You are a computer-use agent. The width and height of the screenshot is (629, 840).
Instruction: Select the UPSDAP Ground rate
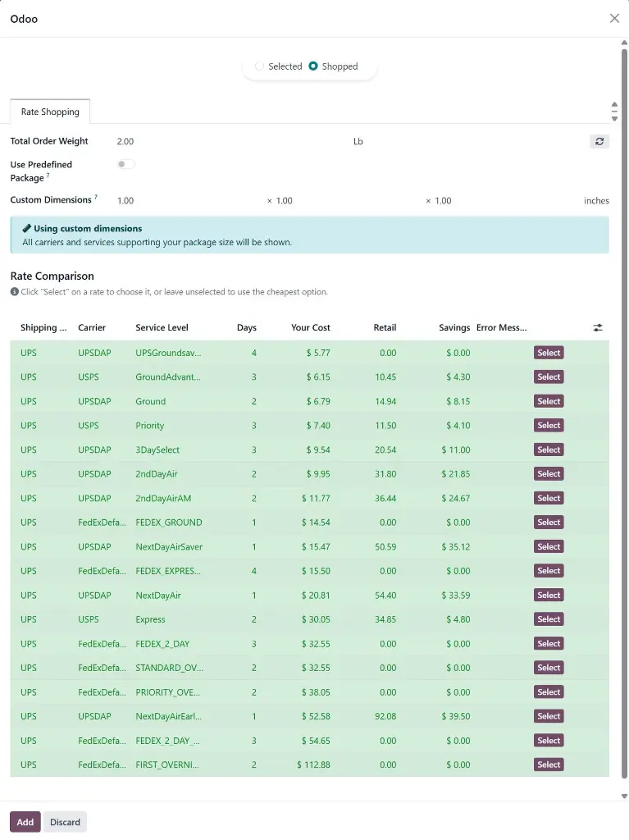point(548,400)
